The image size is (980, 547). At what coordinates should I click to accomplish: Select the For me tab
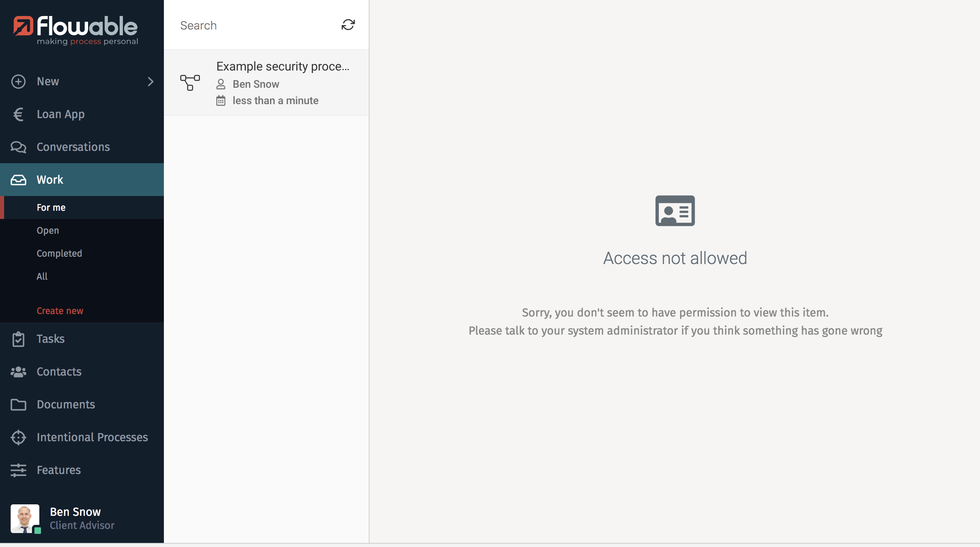[x=51, y=207]
